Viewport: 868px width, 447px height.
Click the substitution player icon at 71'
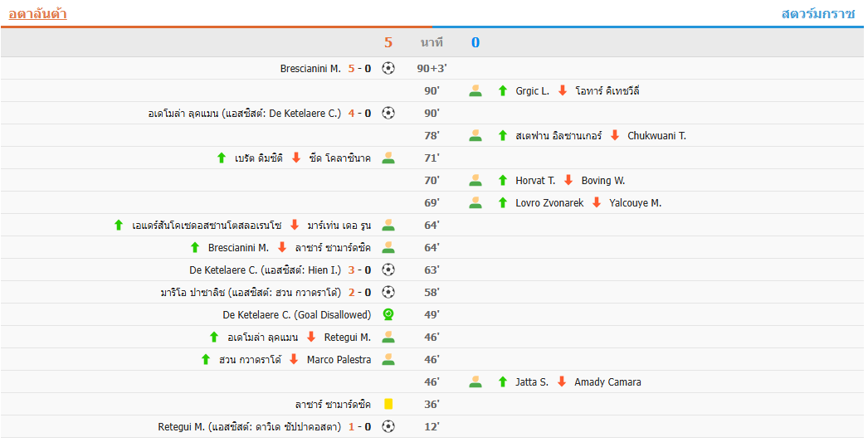pos(388,158)
